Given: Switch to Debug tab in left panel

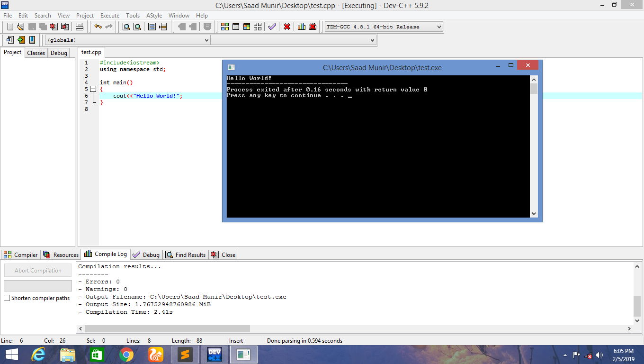Looking at the screenshot, I should tap(59, 53).
